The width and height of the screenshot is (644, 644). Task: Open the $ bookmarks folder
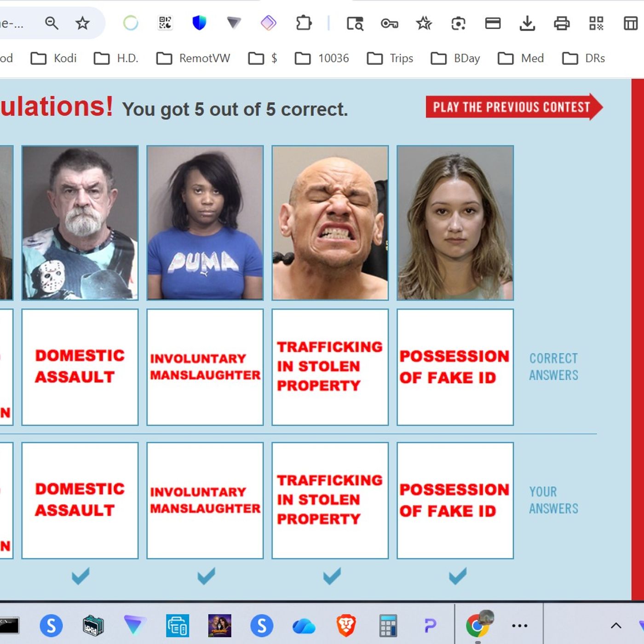(263, 58)
